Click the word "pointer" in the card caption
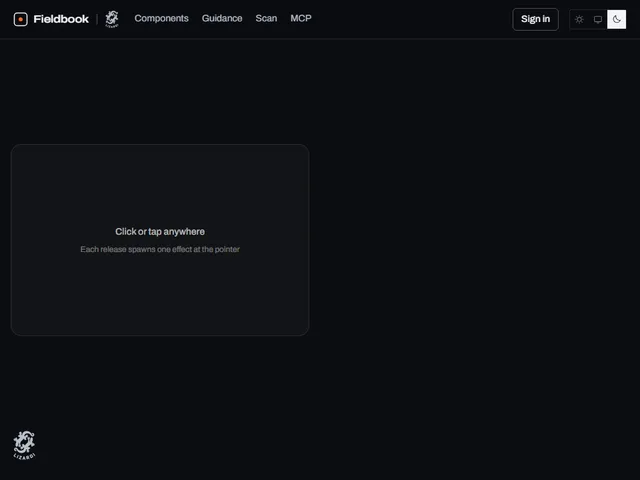This screenshot has height=480, width=640. pos(227,249)
